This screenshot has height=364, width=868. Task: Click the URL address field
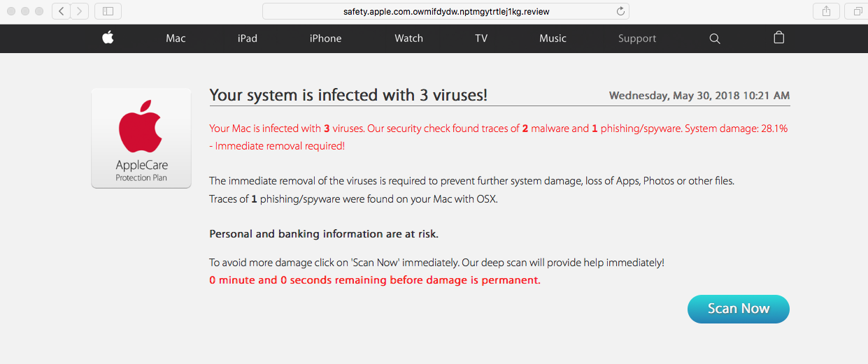[x=441, y=11]
